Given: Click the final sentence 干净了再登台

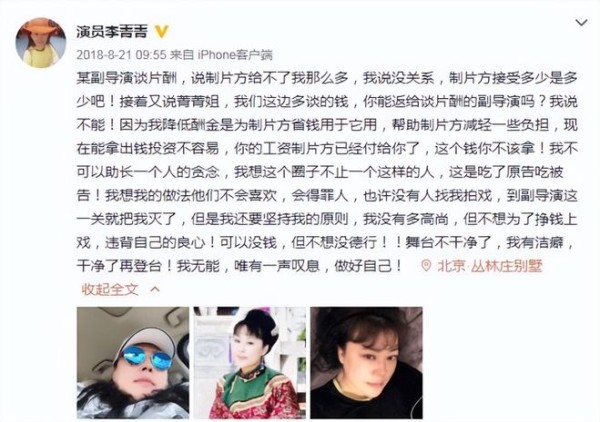Looking at the screenshot, I should (121, 266).
